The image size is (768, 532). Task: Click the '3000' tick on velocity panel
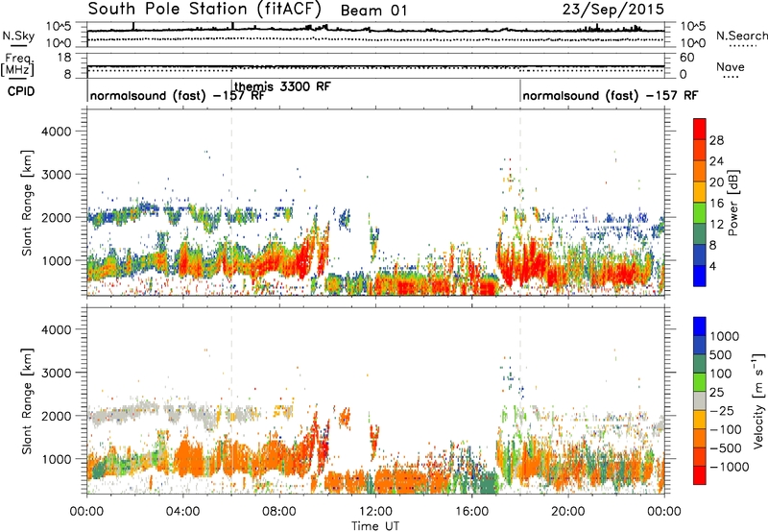tap(56, 373)
